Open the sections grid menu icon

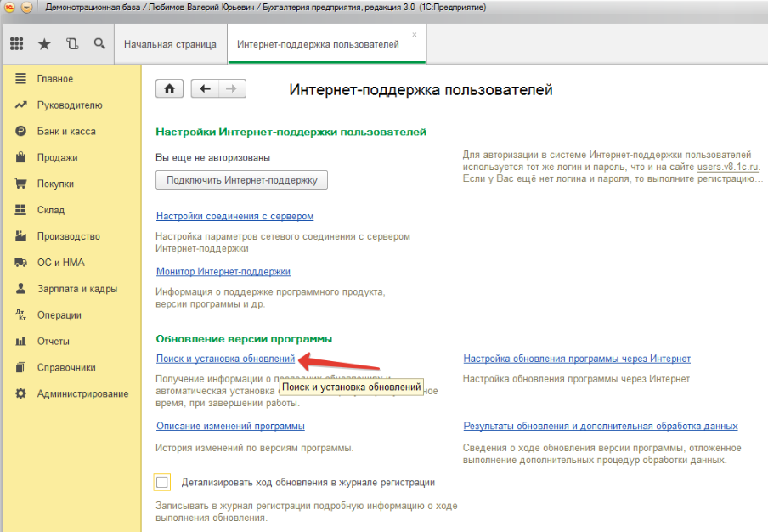17,44
